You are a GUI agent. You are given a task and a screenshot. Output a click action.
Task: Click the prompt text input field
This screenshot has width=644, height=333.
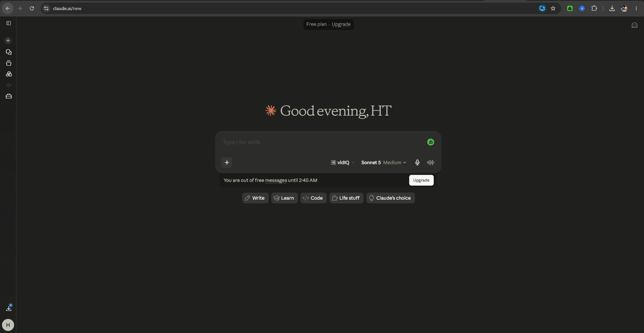(x=322, y=142)
